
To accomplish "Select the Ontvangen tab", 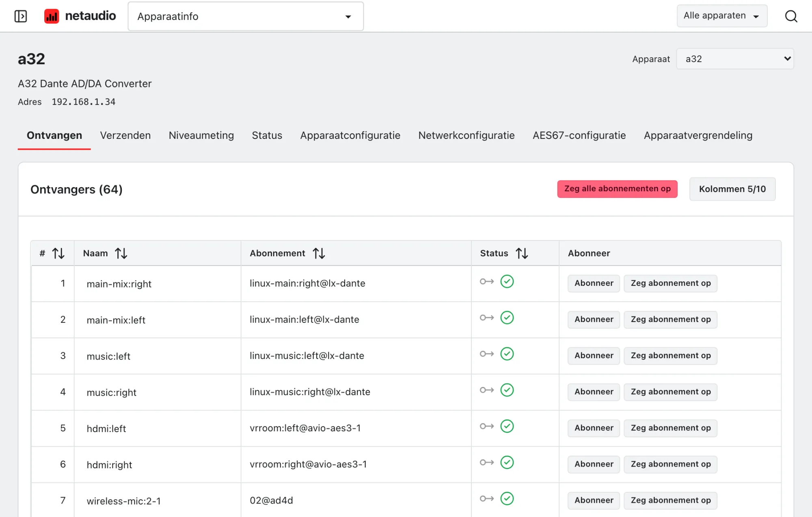I will coord(54,135).
